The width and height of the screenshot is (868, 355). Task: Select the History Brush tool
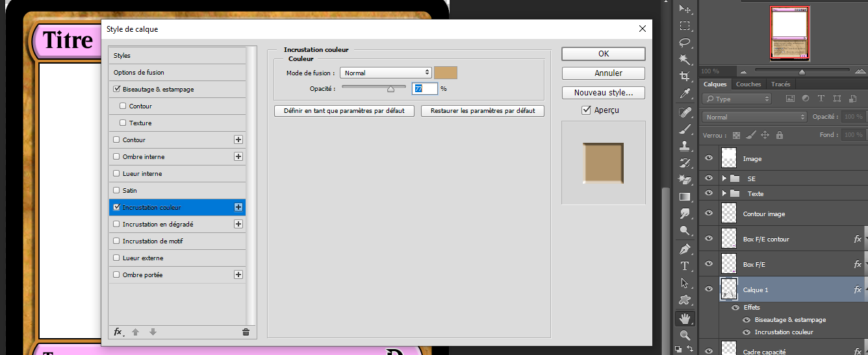point(685,163)
